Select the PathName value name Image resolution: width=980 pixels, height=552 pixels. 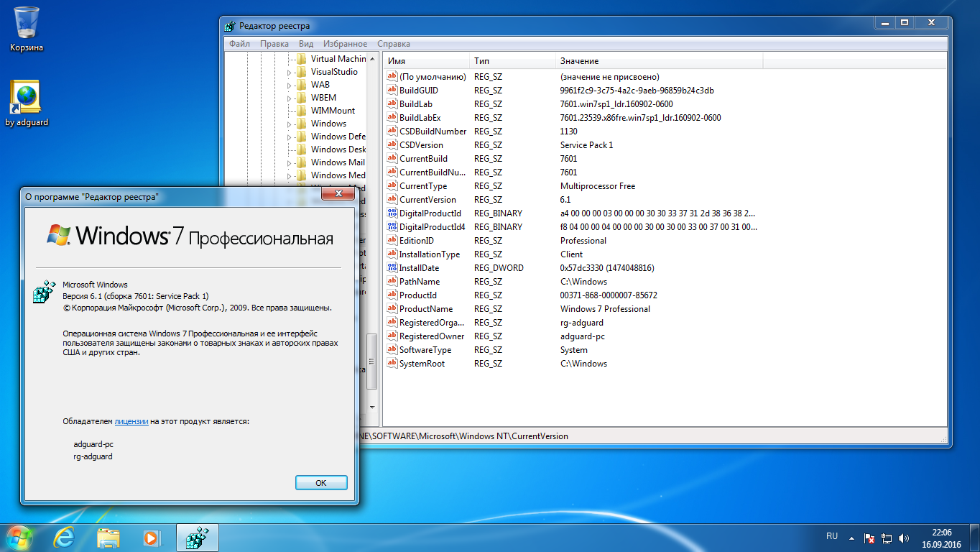pos(420,282)
